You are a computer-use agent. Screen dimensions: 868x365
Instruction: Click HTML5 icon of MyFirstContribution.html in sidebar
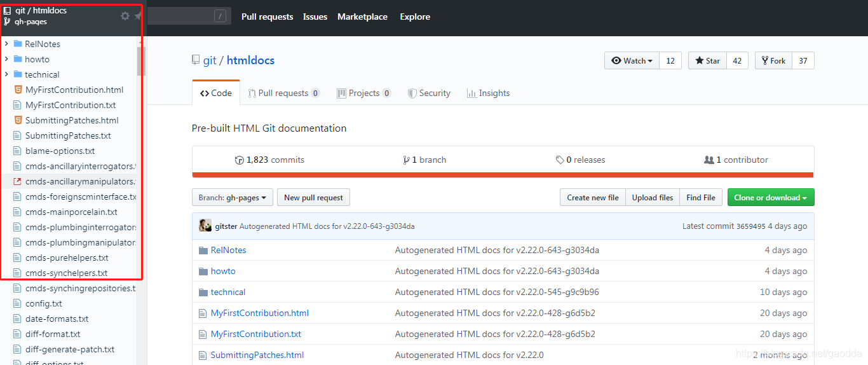(18, 90)
